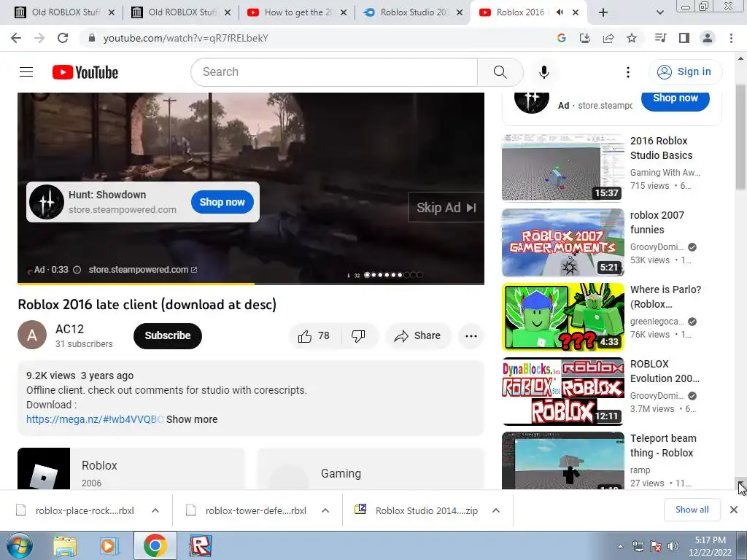Open YouTube settings three-dot menu
Screen dimensions: 747x560
(628, 72)
